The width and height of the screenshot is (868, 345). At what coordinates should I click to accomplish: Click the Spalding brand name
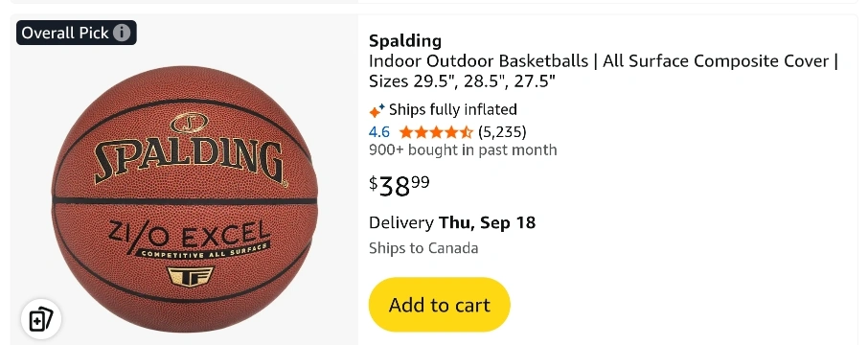pyautogui.click(x=405, y=41)
